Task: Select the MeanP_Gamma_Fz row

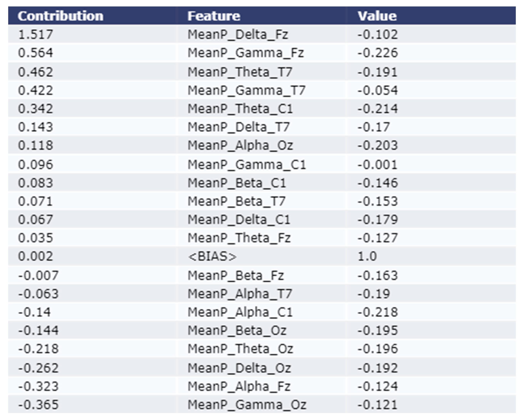Action: [x=246, y=53]
